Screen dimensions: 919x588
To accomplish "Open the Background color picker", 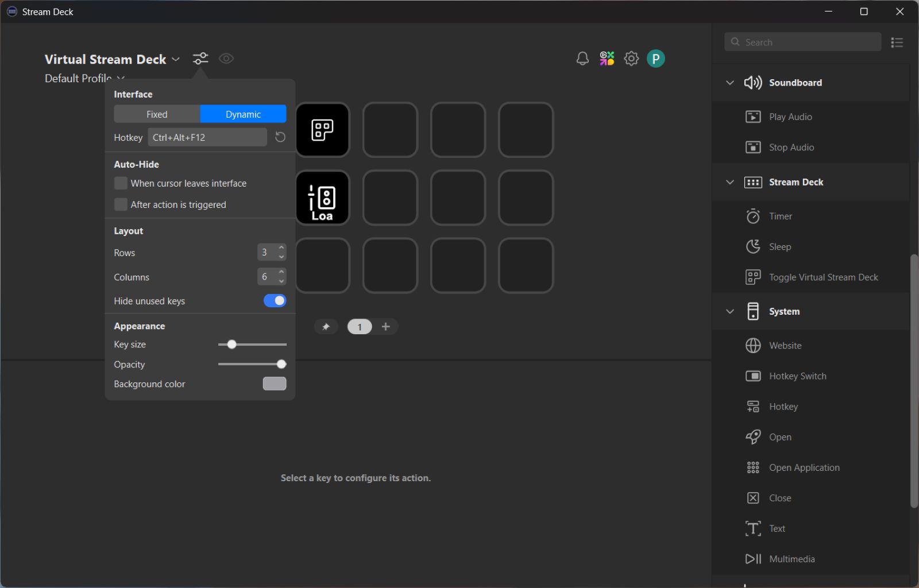I will (274, 384).
